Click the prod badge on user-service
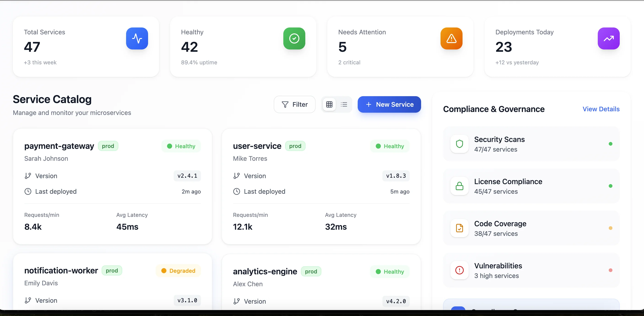The width and height of the screenshot is (644, 316). coord(295,146)
